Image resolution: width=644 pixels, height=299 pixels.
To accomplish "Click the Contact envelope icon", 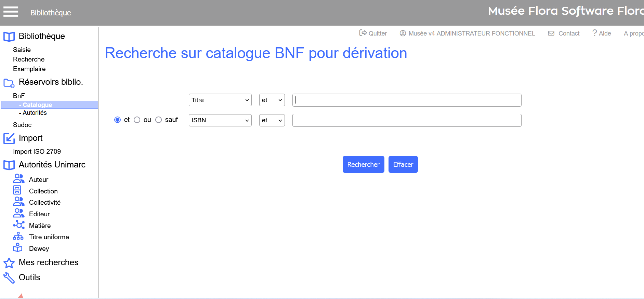I will coord(551,33).
